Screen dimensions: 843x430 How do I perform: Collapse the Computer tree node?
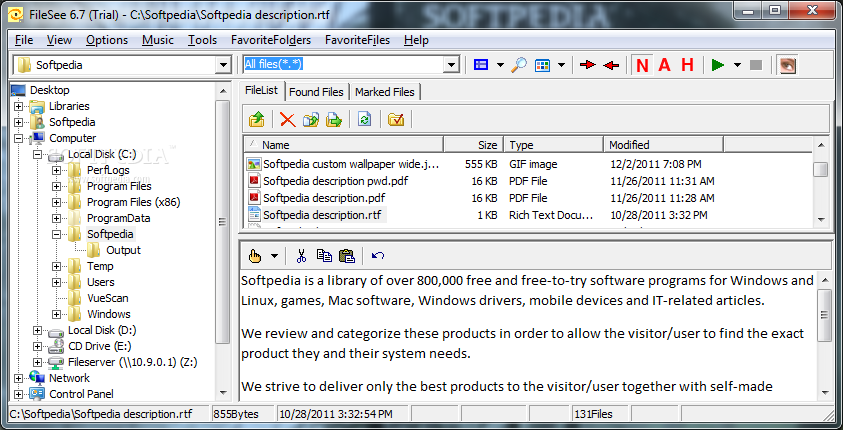click(19, 138)
